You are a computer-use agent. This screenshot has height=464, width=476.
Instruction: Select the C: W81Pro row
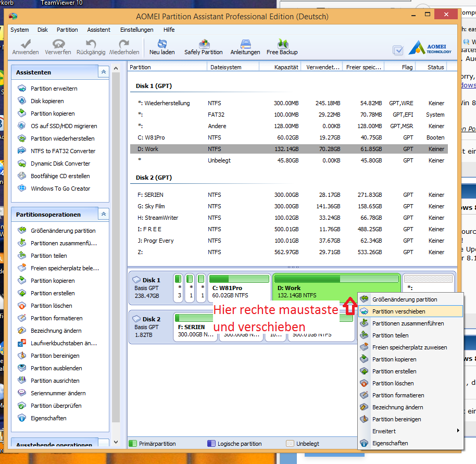pyautogui.click(x=289, y=137)
